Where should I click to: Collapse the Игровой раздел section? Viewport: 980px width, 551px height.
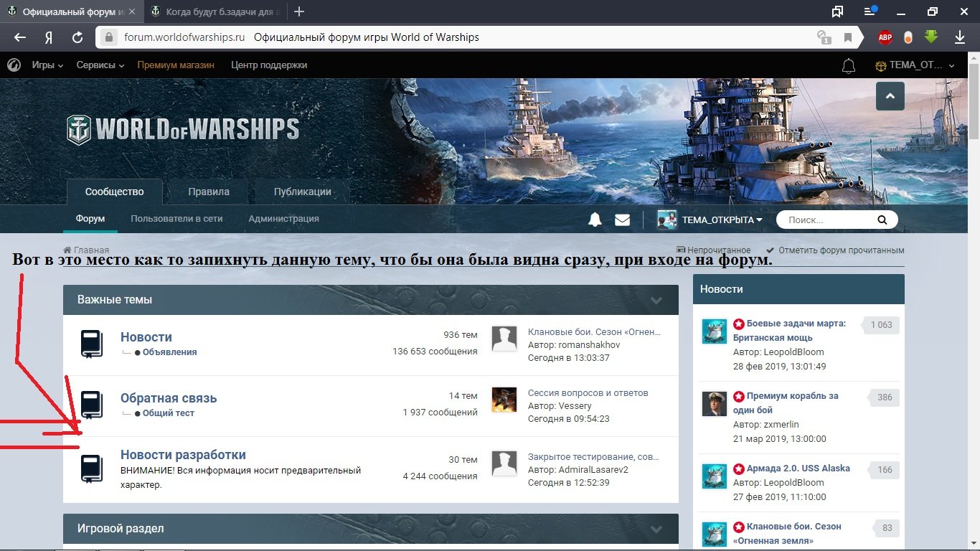(656, 529)
